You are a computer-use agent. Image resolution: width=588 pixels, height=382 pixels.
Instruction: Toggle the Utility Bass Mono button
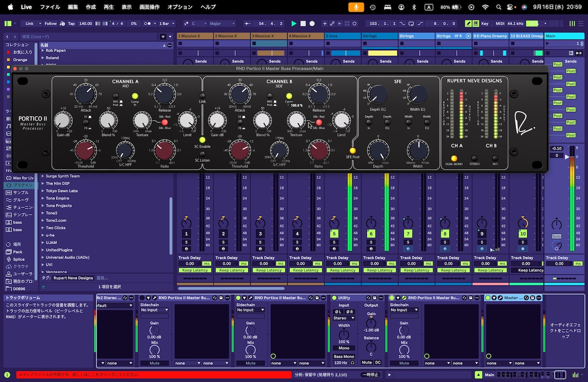tap(344, 356)
